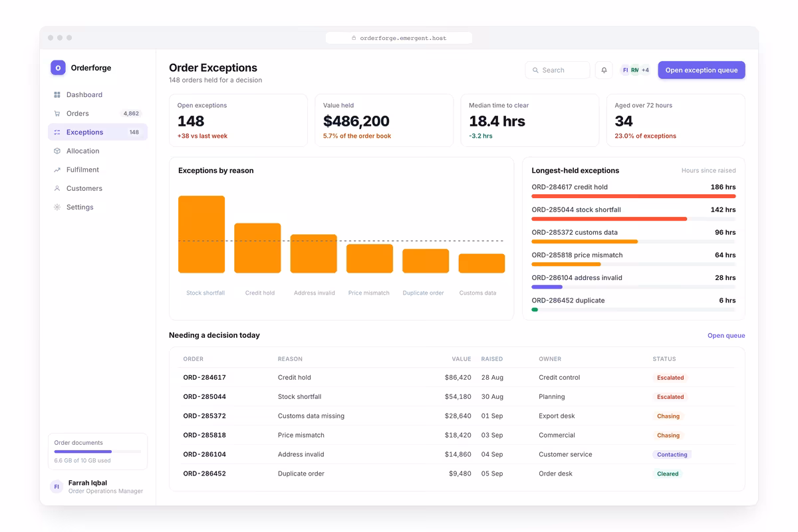The image size is (798, 532).
Task: Click the Cleared status badge
Action: coord(668,474)
